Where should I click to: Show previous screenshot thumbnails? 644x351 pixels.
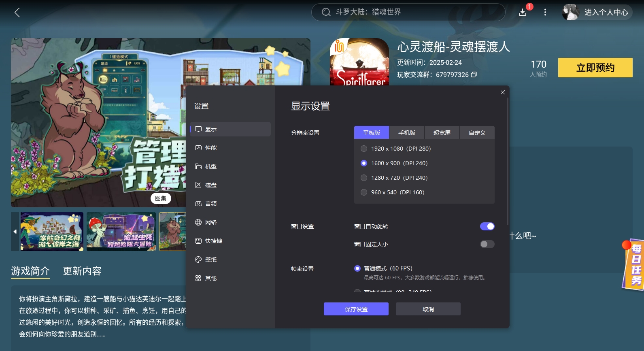click(15, 232)
